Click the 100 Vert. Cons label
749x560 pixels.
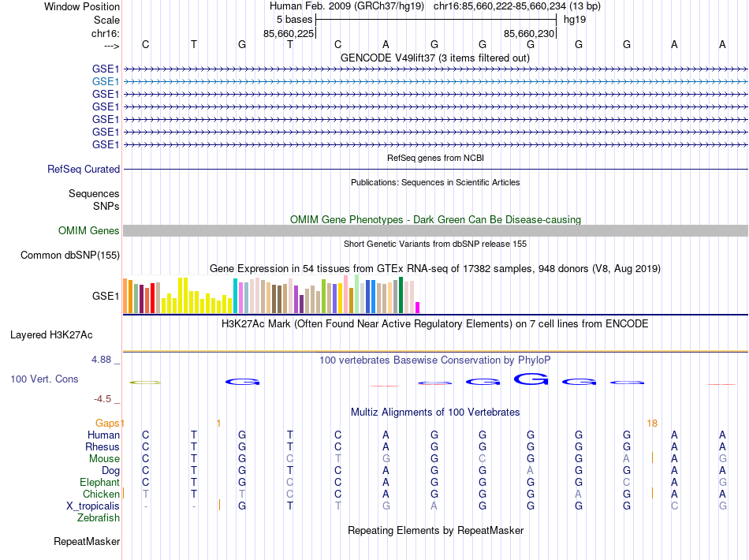[x=44, y=379]
